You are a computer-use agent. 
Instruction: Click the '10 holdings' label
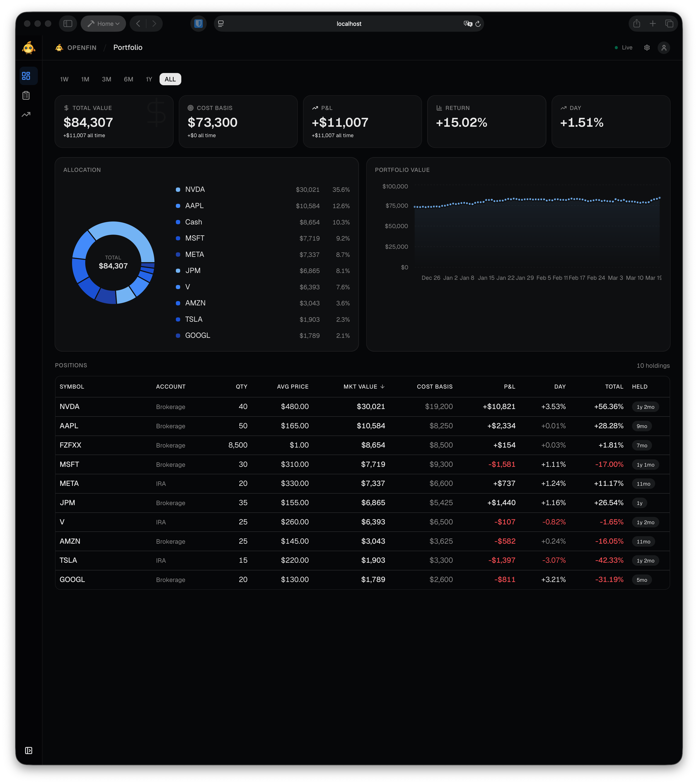coord(653,366)
